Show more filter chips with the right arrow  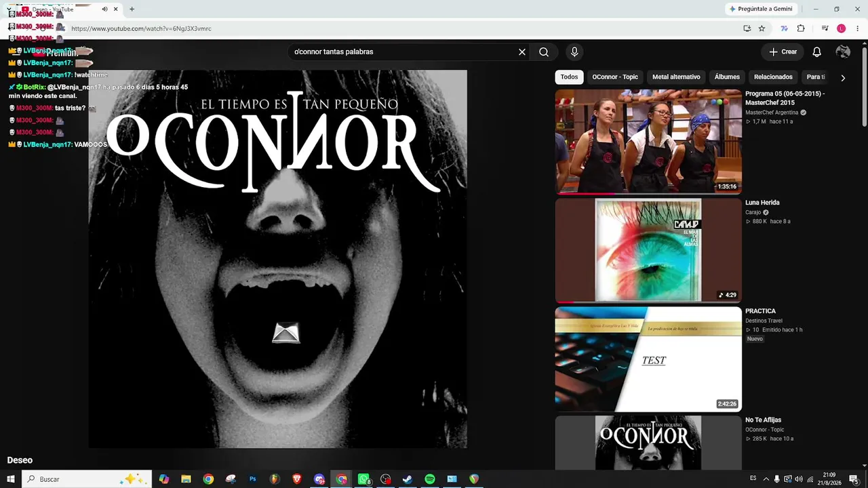pos(843,78)
